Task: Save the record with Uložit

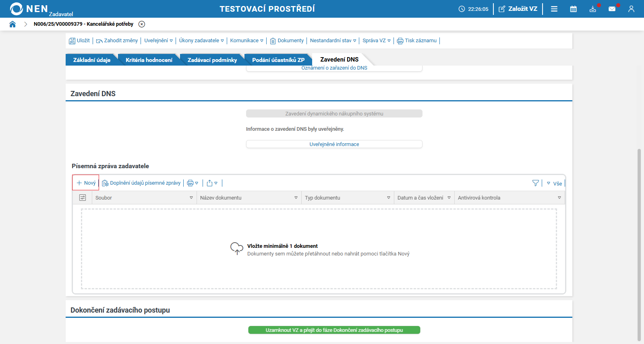Action: (x=79, y=41)
